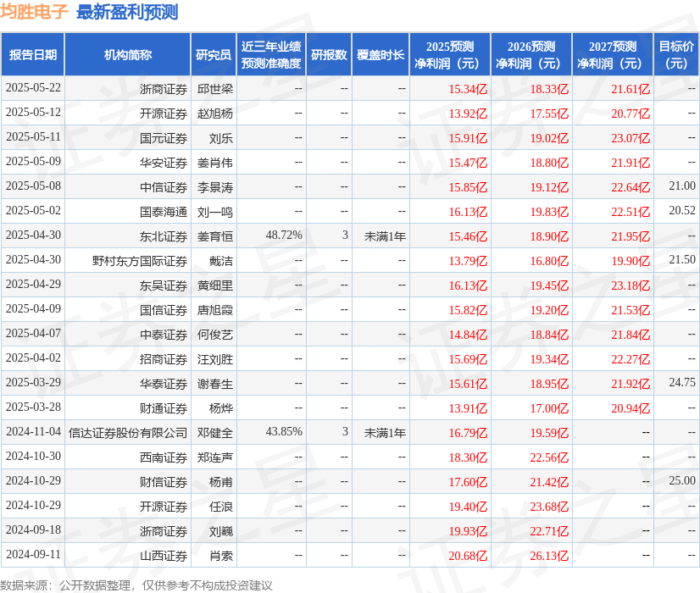Image resolution: width=700 pixels, height=593 pixels.
Task: Click the 数据来源 footer note
Action: [136, 585]
